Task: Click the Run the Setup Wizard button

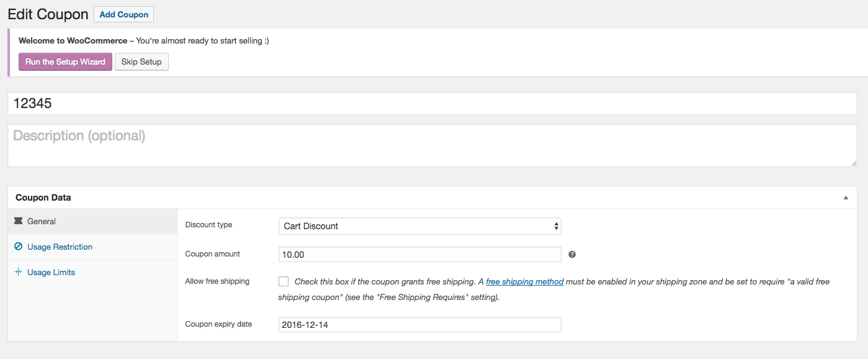Action: tap(65, 61)
